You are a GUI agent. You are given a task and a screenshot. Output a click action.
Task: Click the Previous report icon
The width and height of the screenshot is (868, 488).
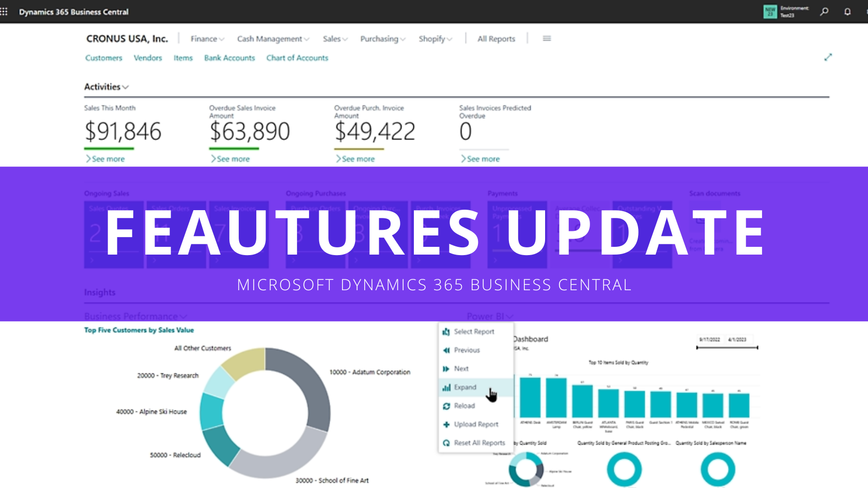[x=446, y=350]
